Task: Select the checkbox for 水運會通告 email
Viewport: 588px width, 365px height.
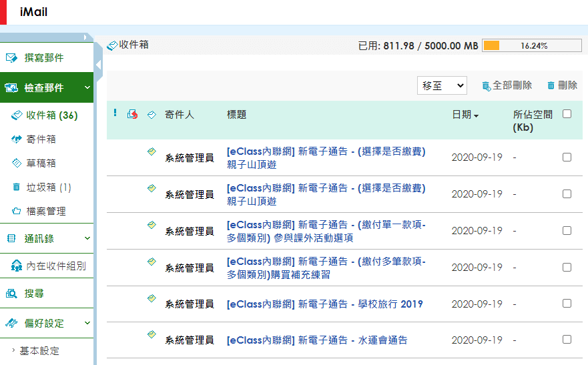Action: 567,340
